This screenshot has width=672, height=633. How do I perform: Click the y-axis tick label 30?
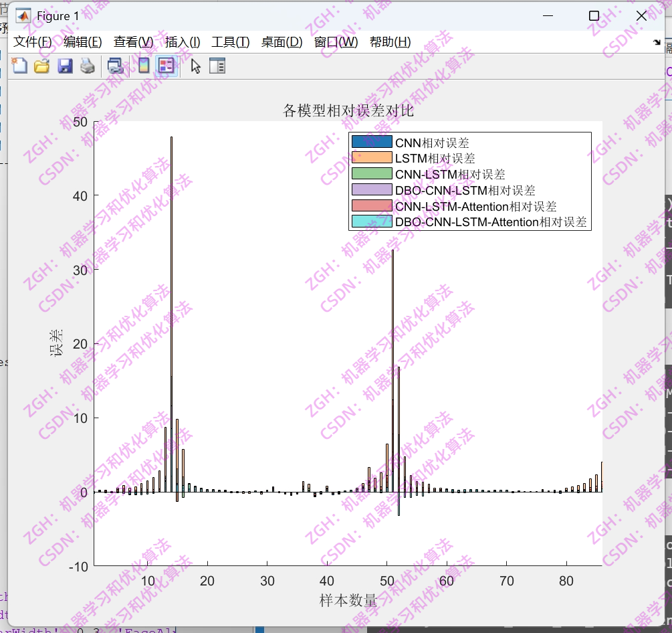click(80, 270)
